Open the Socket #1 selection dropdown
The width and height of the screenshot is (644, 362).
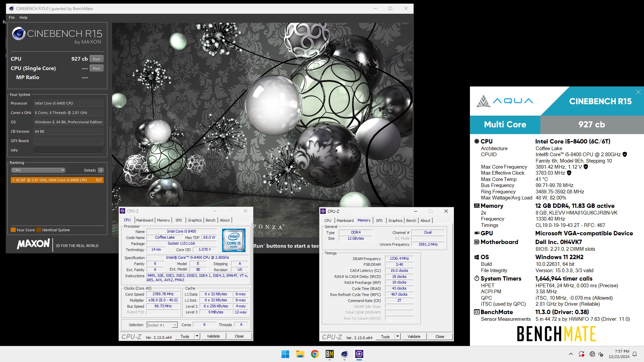click(x=162, y=325)
